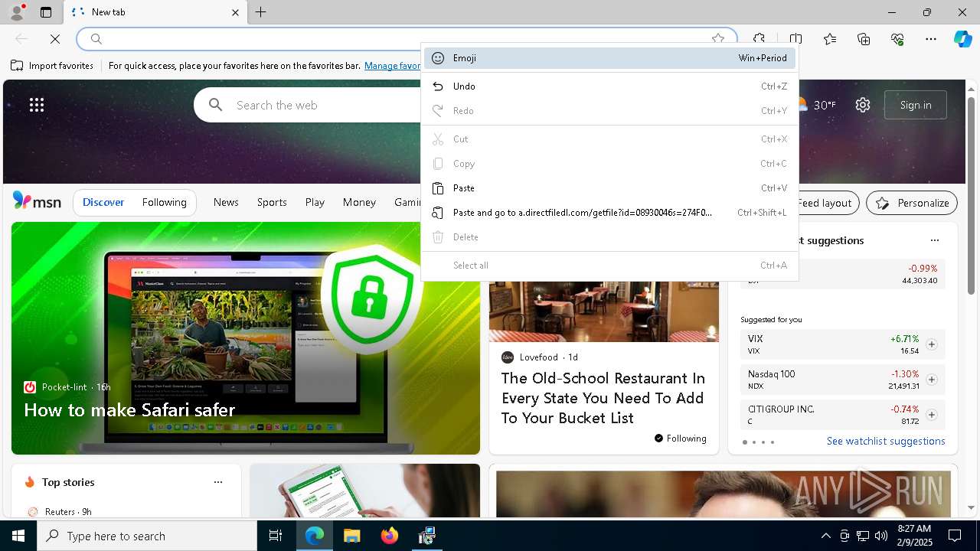Image resolution: width=980 pixels, height=551 pixels.
Task: Open the News category
Action: [x=226, y=202]
